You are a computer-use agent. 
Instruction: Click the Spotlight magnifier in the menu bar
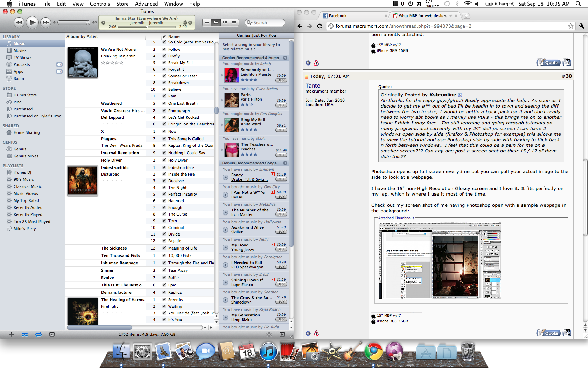578,4
